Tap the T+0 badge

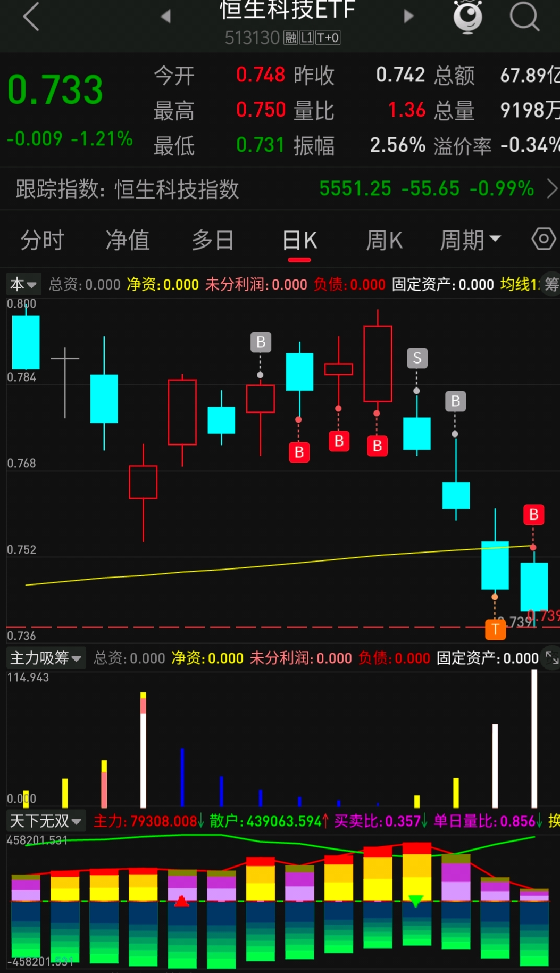[x=328, y=38]
